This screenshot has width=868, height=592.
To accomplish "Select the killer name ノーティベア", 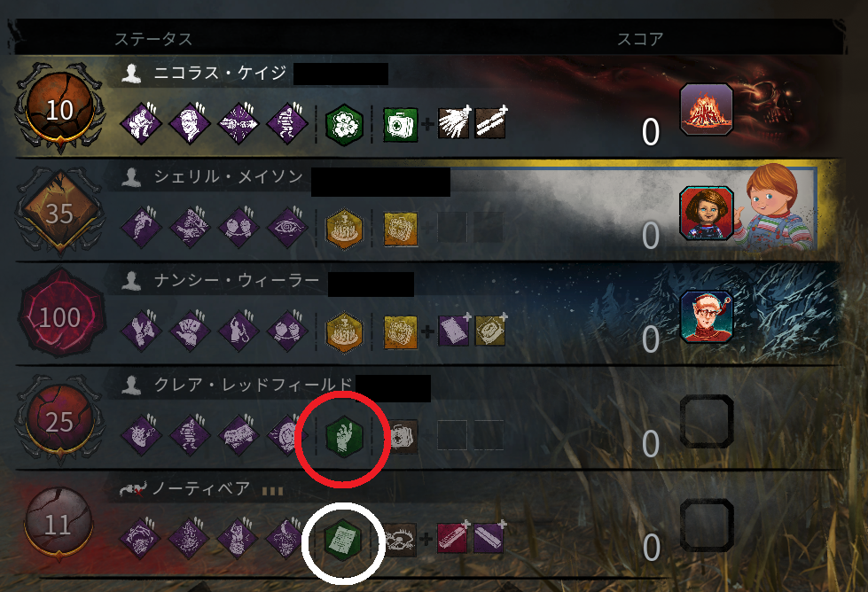I will coord(201,488).
